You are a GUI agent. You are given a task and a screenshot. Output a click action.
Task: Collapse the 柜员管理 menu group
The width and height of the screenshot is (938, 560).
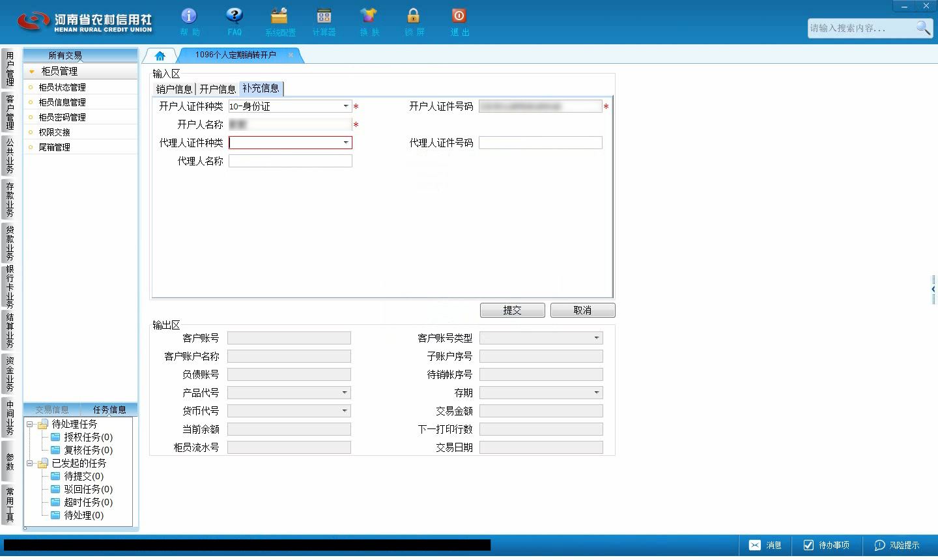click(31, 72)
